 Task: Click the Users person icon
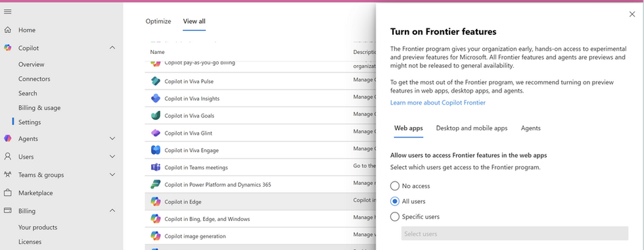pos(7,157)
